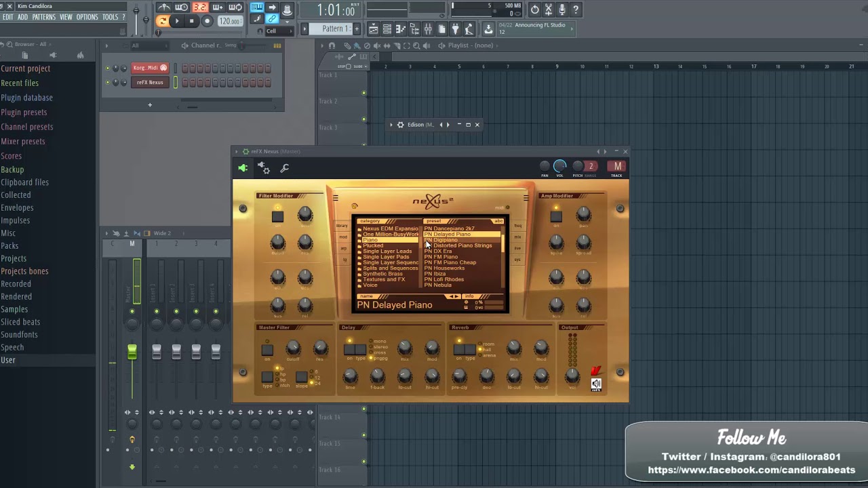This screenshot has width=868, height=488.
Task: Select the Korg..Midi channel button
Action: click(149, 68)
